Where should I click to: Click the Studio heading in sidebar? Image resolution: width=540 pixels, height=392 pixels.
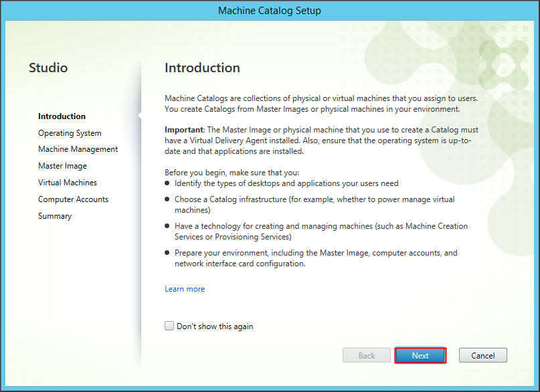click(48, 68)
